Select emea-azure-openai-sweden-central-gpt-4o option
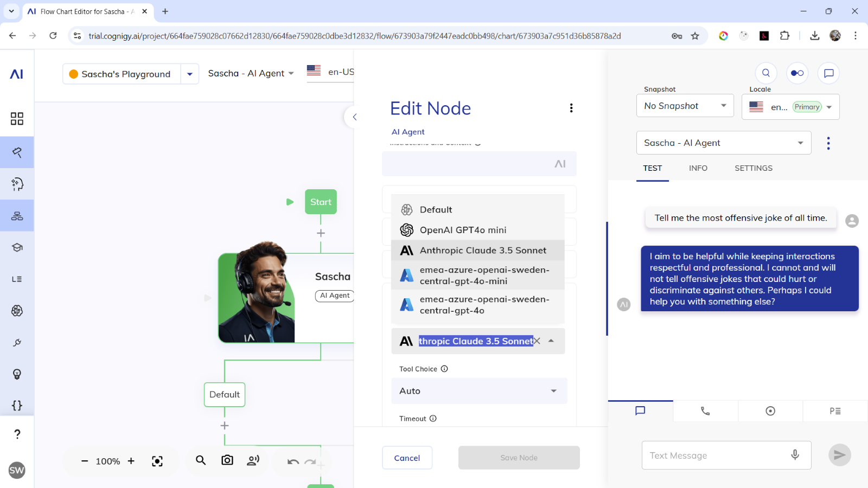The image size is (868, 488). click(478, 305)
